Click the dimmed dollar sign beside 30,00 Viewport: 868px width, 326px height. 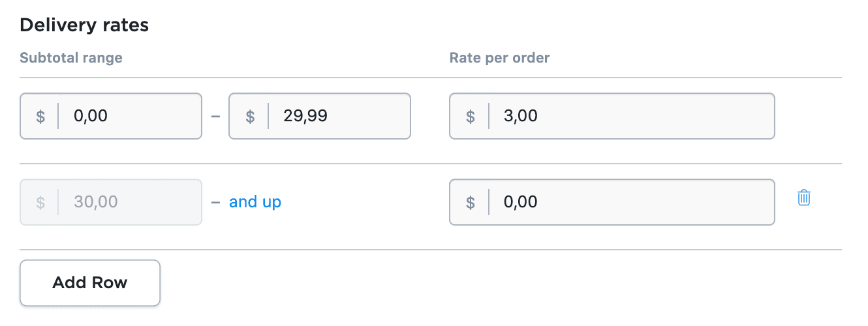pyautogui.click(x=40, y=202)
